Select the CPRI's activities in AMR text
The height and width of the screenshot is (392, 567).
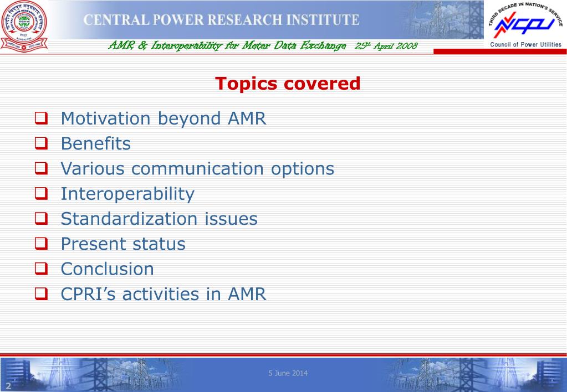(164, 294)
